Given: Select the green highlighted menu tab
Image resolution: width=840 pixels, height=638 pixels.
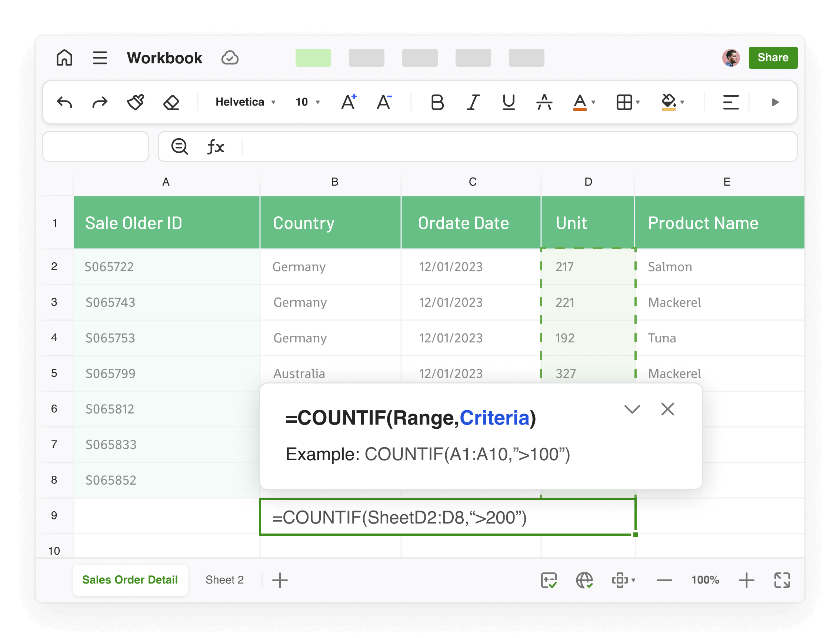Looking at the screenshot, I should pyautogui.click(x=313, y=58).
